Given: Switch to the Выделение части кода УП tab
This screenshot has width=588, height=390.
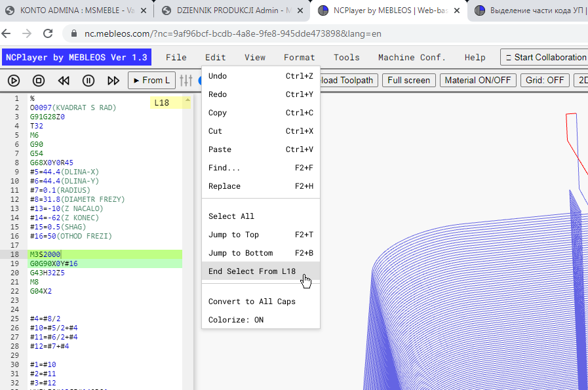Looking at the screenshot, I should coord(529,10).
